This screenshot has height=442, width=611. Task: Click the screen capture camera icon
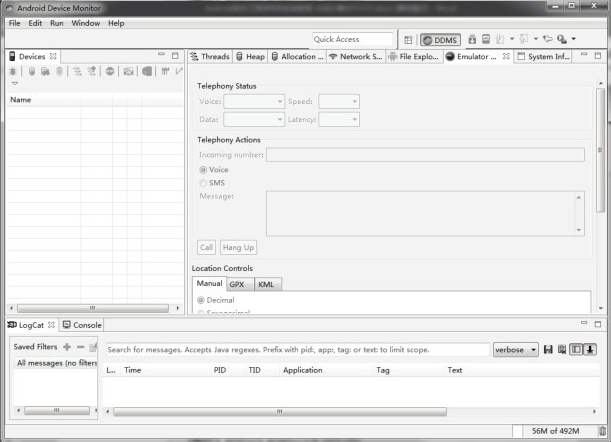coord(129,72)
